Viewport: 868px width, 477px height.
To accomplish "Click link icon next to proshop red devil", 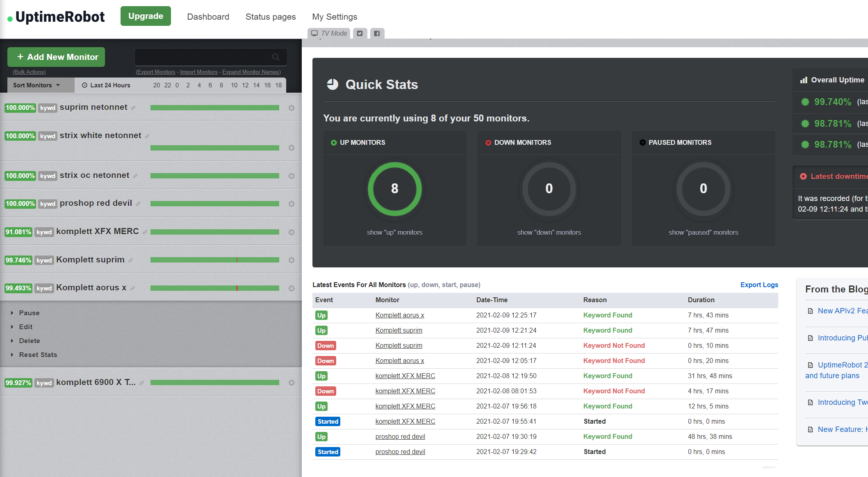I will click(138, 204).
